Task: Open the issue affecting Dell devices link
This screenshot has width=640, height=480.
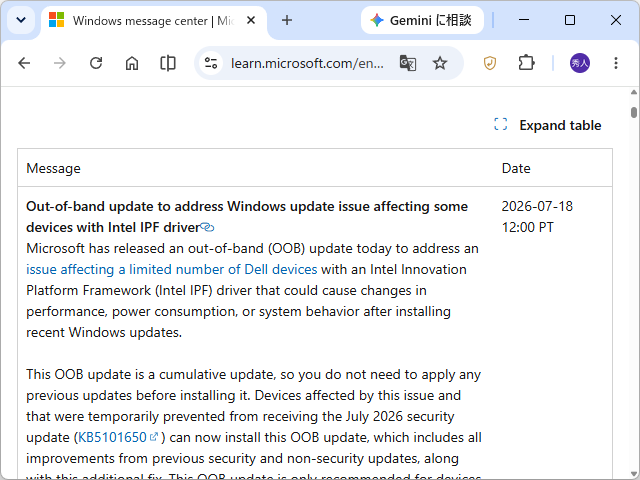Action: tap(171, 269)
